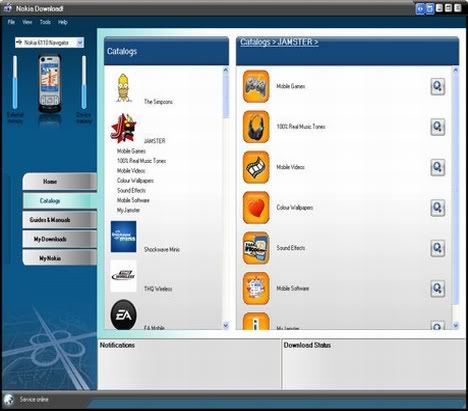Image resolution: width=468 pixels, height=411 pixels.
Task: Open the Nokia 6110 Navigator device dropdown
Action: [x=50, y=43]
